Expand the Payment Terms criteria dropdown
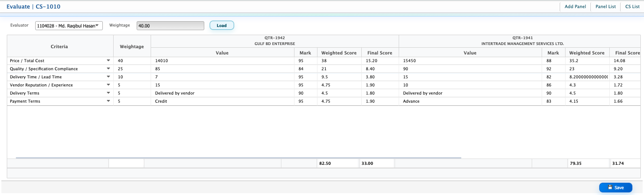The image size is (644, 195). (108, 101)
